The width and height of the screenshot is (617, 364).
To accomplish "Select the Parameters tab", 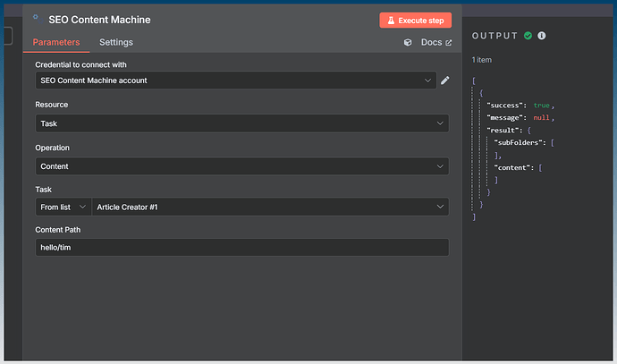I will (x=56, y=42).
